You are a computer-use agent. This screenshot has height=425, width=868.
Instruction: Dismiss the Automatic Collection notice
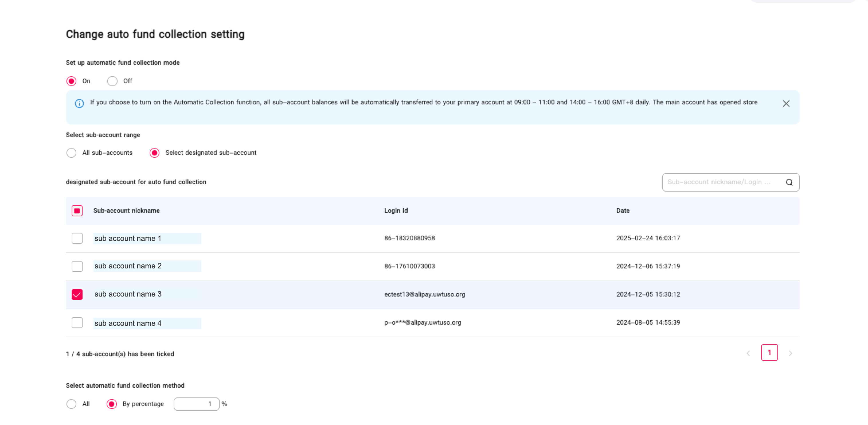786,104
